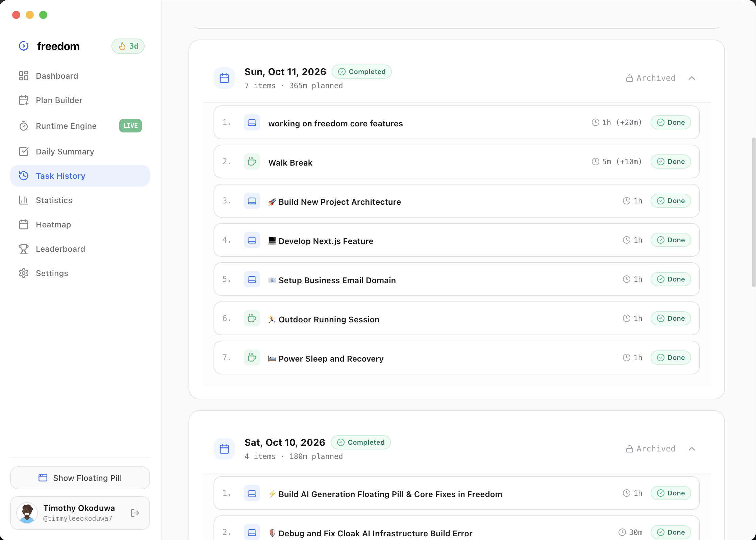Click the LIVE badge next to Runtime Engine
756x540 pixels.
point(130,126)
